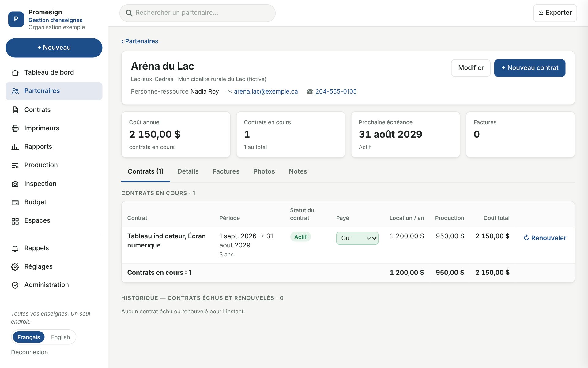Select the Contrats (1) tab
Viewport: 588px width, 368px height.
click(145, 171)
